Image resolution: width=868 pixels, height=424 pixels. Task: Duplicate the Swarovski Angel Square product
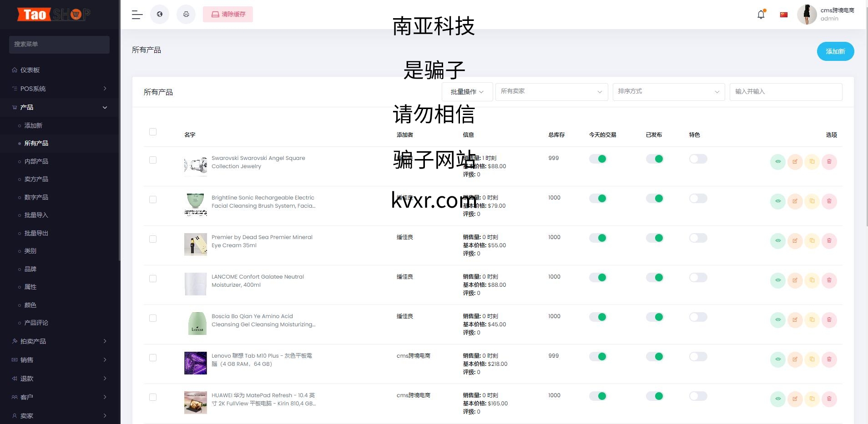tap(812, 162)
